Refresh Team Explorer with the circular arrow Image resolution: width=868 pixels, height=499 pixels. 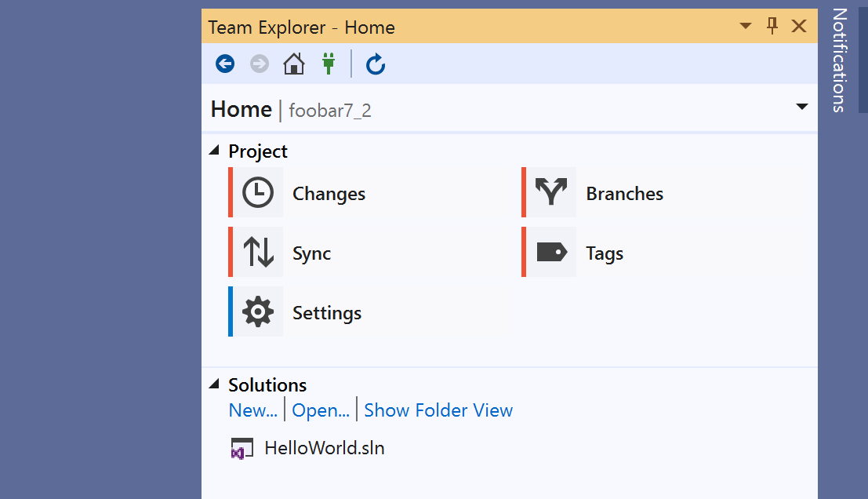[x=376, y=64]
